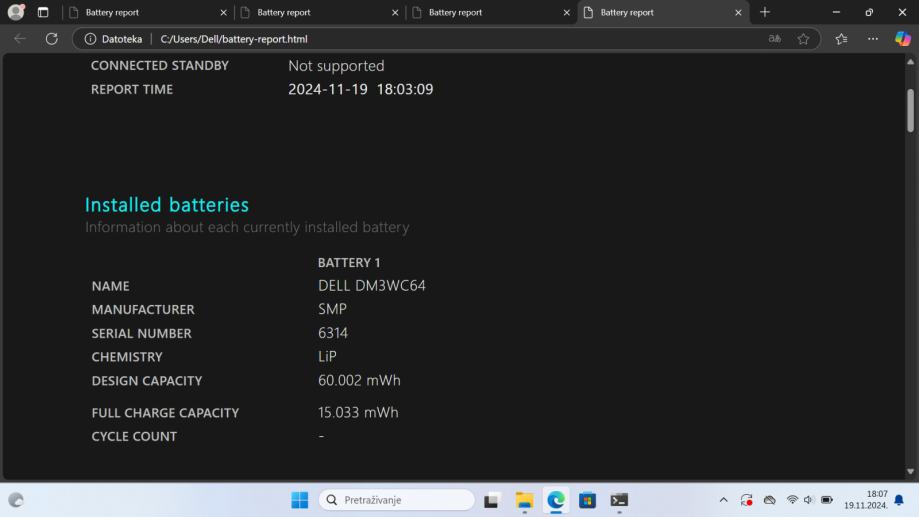This screenshot has height=517, width=919.
Task: Go back with the back arrow
Action: 20,39
